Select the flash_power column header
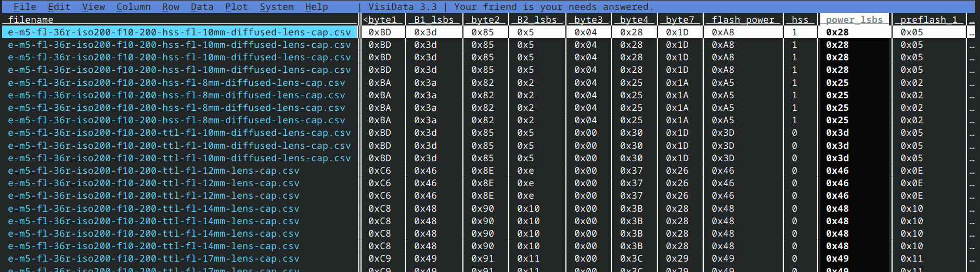980x272 pixels. [x=743, y=20]
